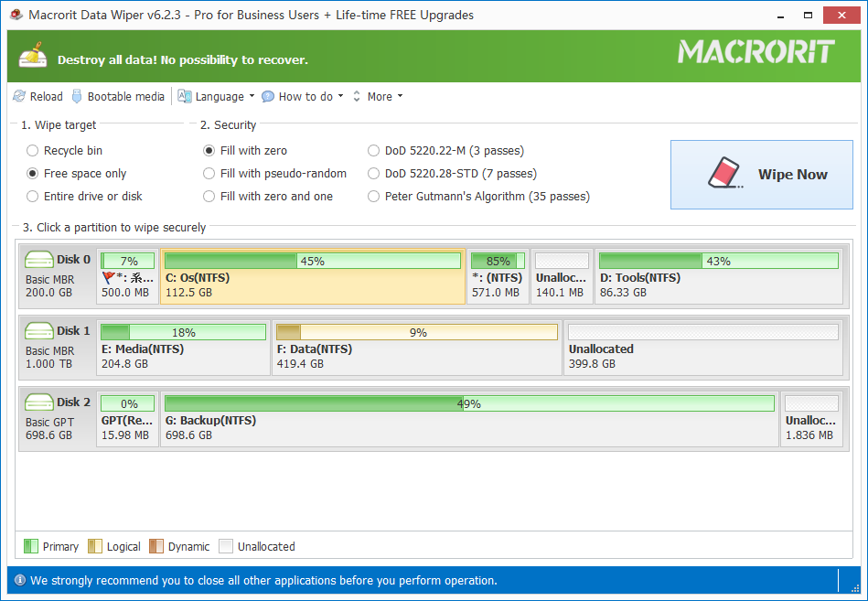
Task: Select Fill with pseudo-random method
Action: [209, 174]
